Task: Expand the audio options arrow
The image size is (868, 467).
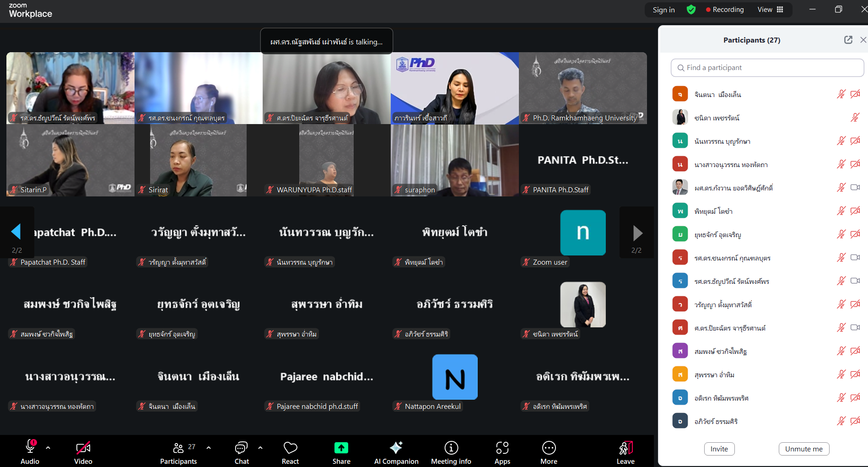Action: point(48,448)
